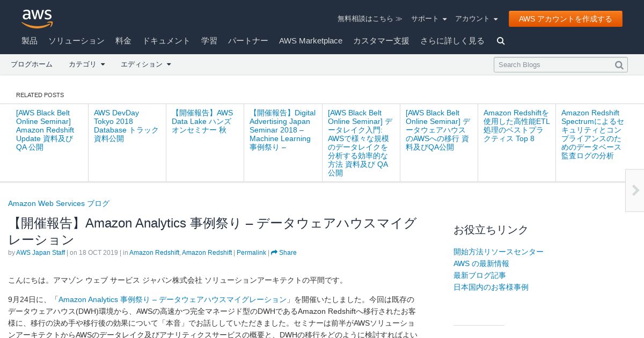Open the カテゴリ dropdown

click(x=87, y=64)
